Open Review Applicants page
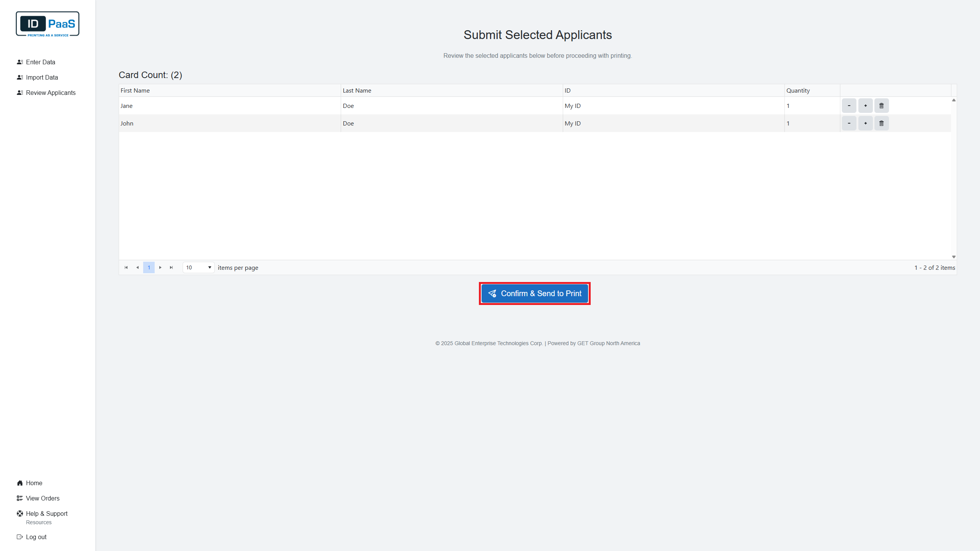 click(51, 93)
